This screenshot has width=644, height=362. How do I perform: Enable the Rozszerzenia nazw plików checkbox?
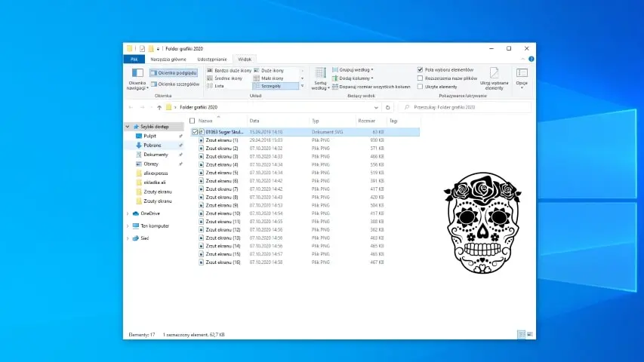(x=421, y=78)
